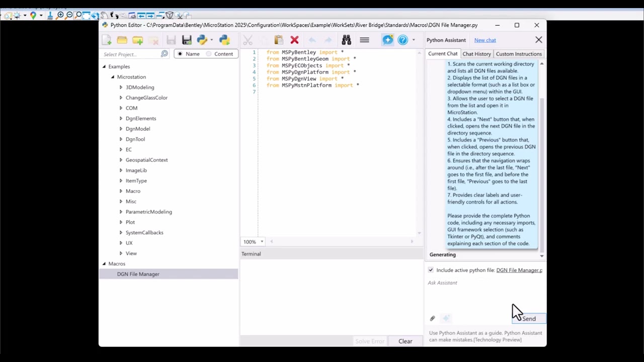Open the 100% zoom dropdown

tap(262, 242)
